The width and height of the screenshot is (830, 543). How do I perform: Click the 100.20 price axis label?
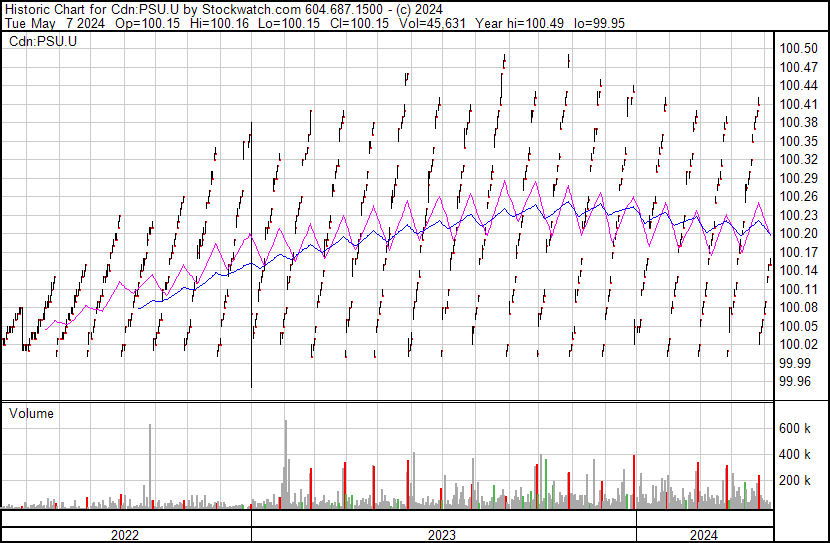tap(798, 233)
